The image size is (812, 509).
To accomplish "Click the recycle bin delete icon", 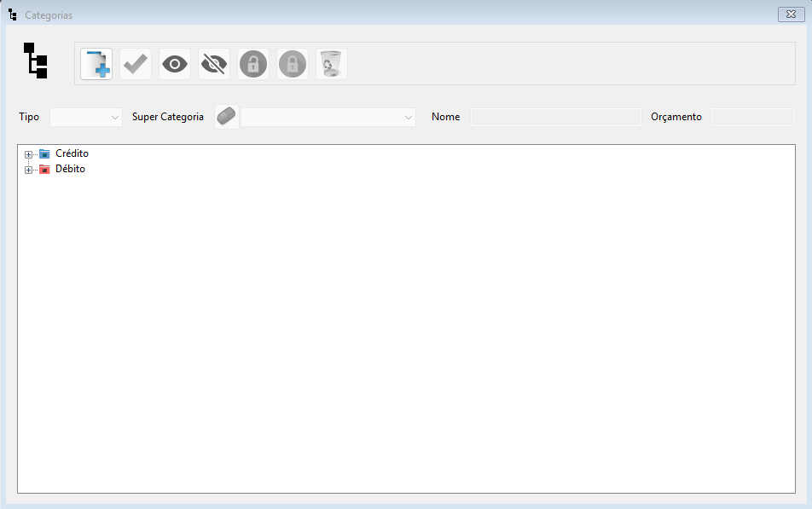I will (x=331, y=64).
